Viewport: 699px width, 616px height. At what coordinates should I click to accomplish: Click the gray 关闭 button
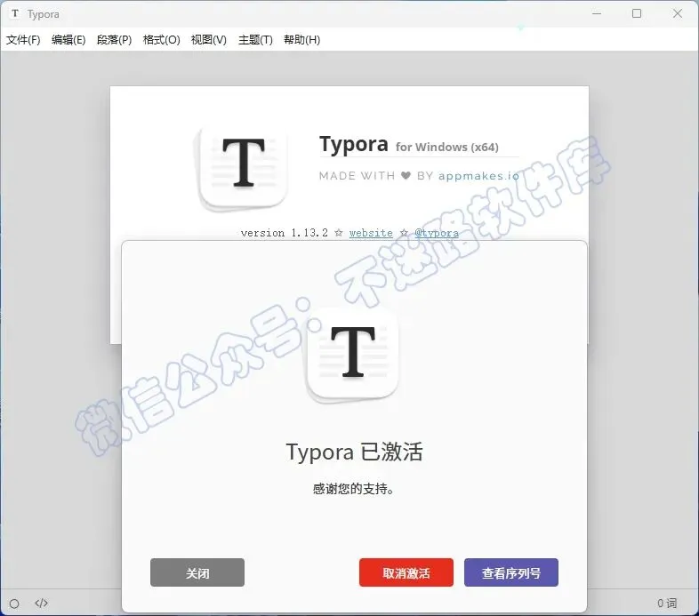197,572
